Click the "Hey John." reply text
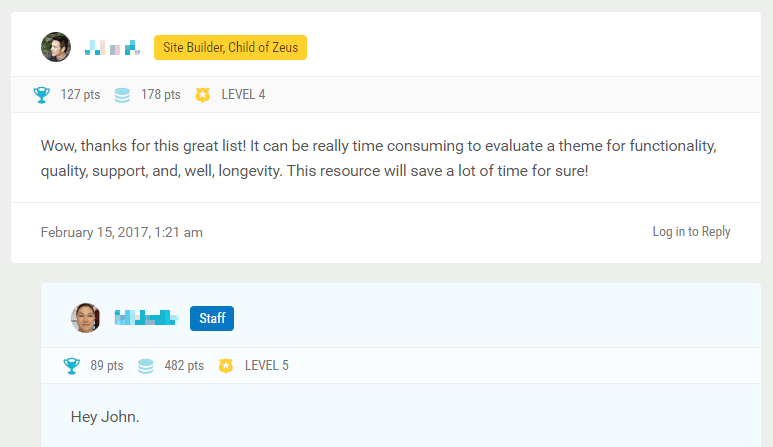 point(105,416)
